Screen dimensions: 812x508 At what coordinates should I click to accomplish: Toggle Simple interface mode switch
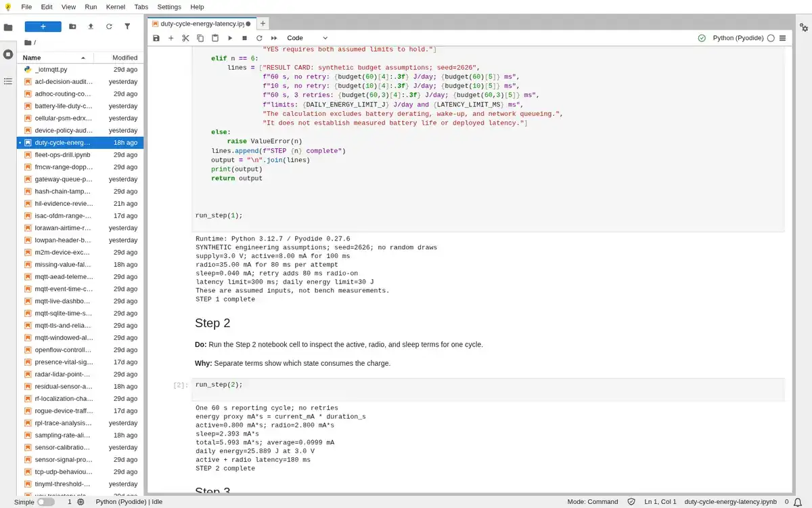coord(45,502)
